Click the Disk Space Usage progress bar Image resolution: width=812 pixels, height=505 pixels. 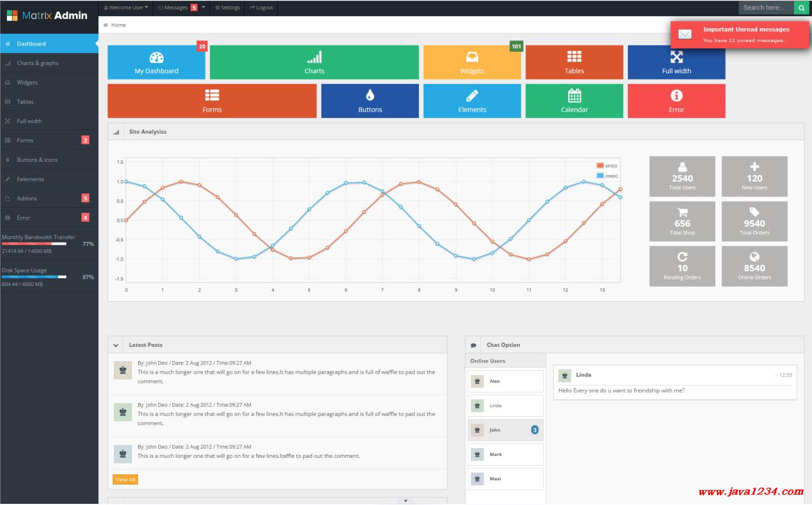[34, 277]
